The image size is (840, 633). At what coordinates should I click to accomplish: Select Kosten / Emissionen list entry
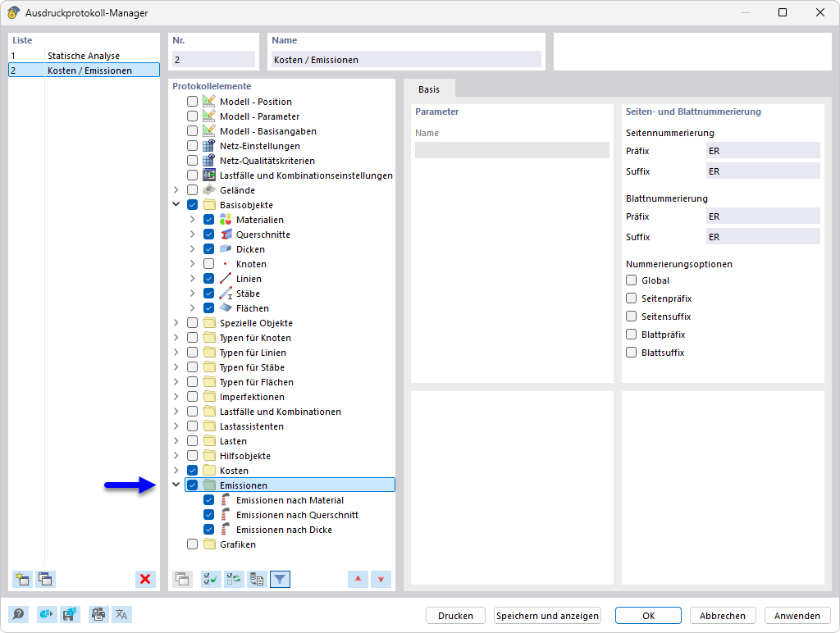(84, 71)
